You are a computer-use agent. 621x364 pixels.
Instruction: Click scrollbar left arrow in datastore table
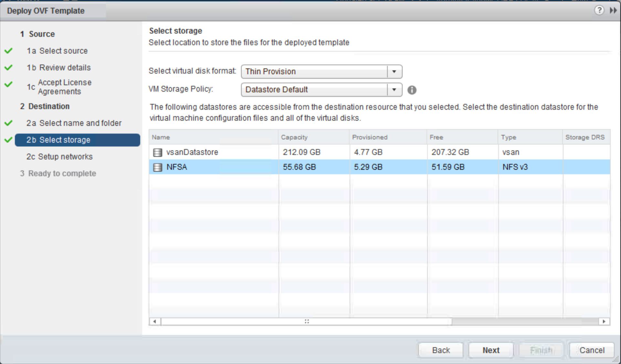point(155,321)
